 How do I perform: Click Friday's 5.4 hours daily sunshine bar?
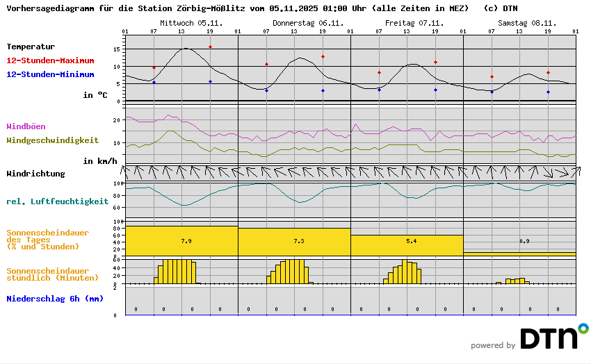tap(407, 245)
